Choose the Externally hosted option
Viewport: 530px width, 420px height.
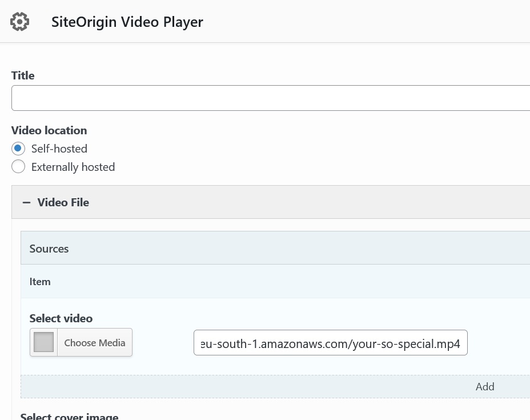(x=18, y=166)
